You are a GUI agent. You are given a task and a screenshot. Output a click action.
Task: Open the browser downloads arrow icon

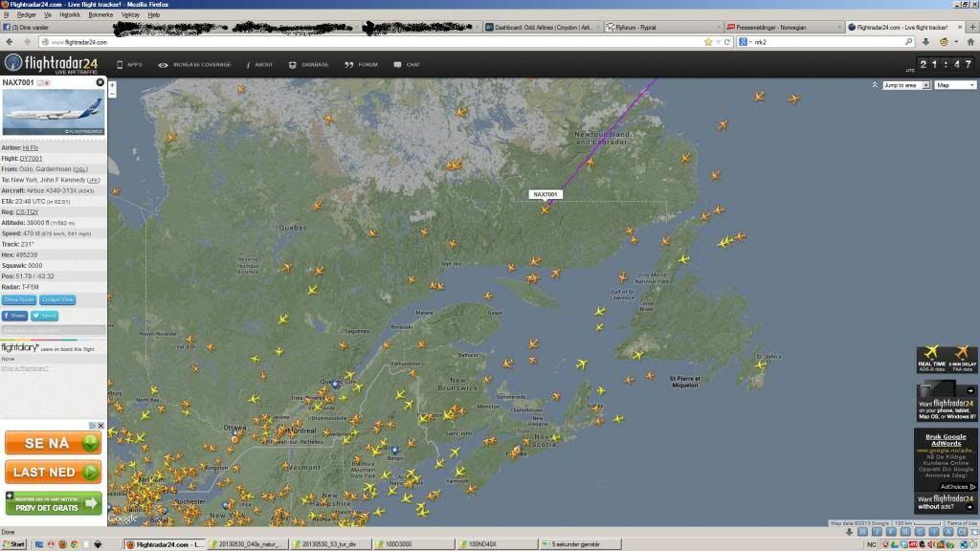click(925, 42)
